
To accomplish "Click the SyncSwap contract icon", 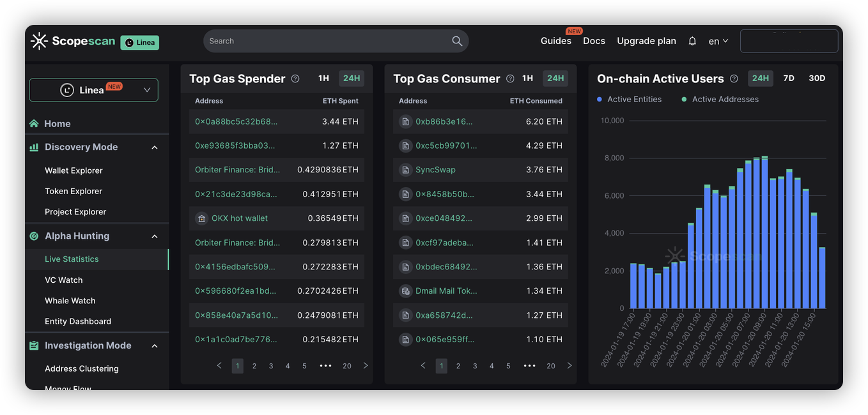I will pyautogui.click(x=405, y=170).
